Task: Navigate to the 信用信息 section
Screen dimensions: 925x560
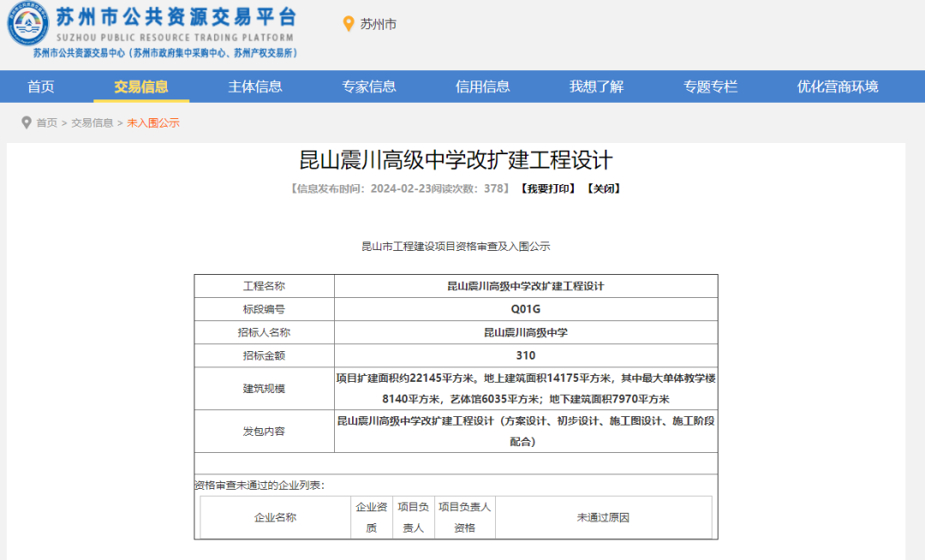Action: click(x=483, y=86)
